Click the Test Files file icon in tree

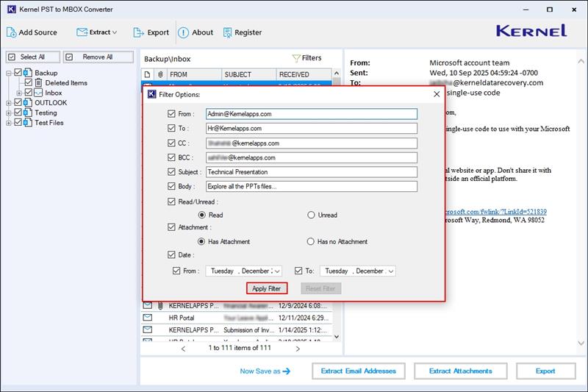click(x=28, y=123)
